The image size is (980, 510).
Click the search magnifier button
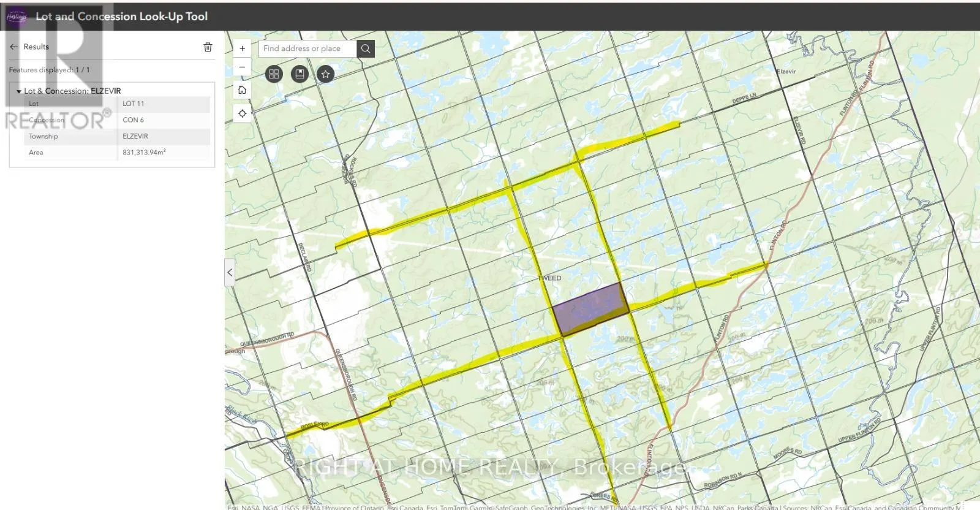tap(366, 48)
